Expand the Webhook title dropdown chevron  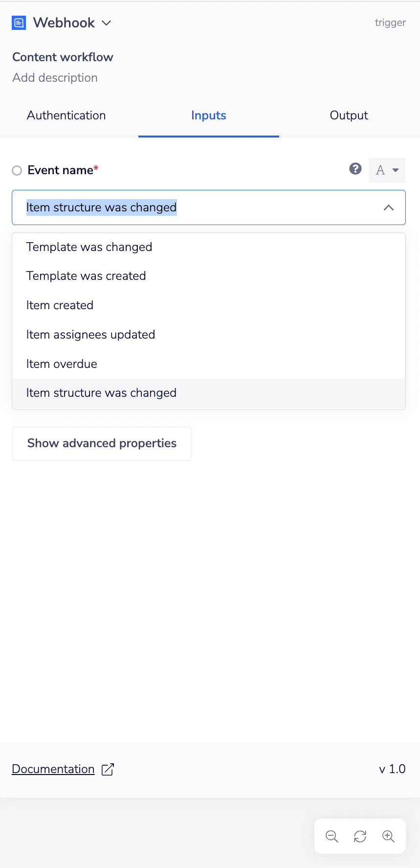106,23
